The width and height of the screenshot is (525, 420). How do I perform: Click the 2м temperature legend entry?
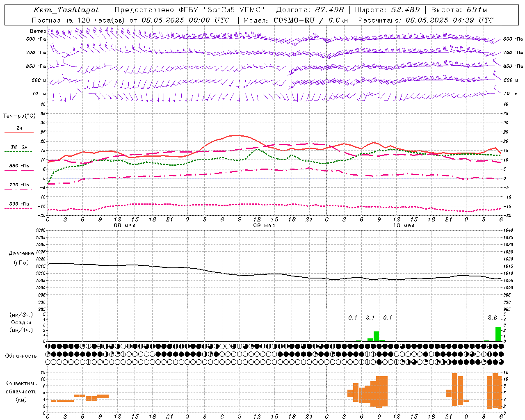click(x=19, y=128)
